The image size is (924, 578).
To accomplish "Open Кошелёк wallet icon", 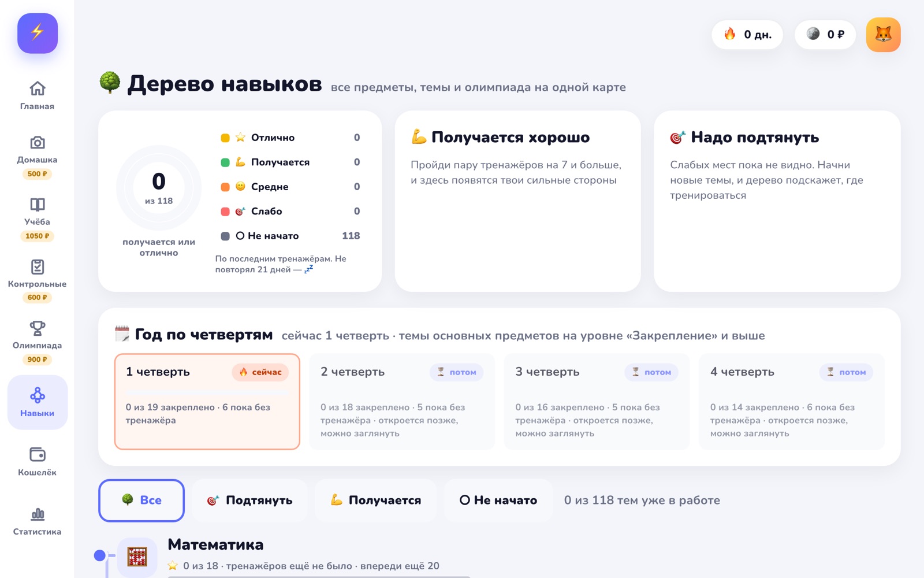I will point(38,455).
